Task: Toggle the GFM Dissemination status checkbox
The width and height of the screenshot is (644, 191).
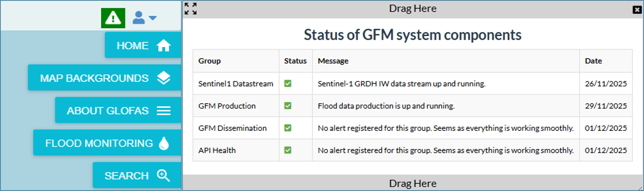Action: click(x=288, y=128)
